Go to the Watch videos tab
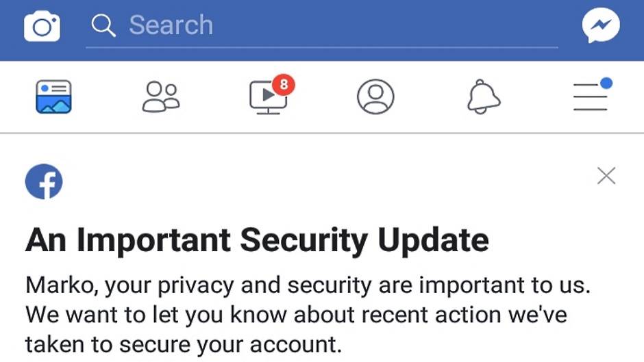Image resolution: width=644 pixels, height=362 pixels. tap(267, 98)
